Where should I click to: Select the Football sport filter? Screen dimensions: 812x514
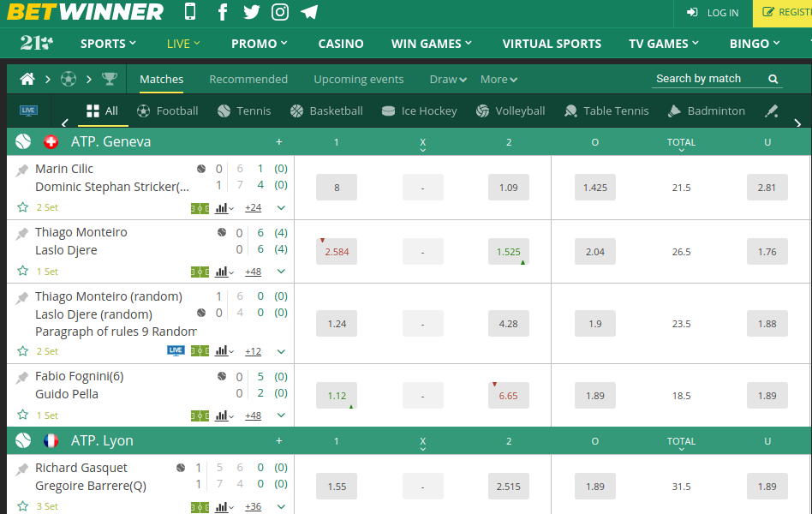click(168, 111)
